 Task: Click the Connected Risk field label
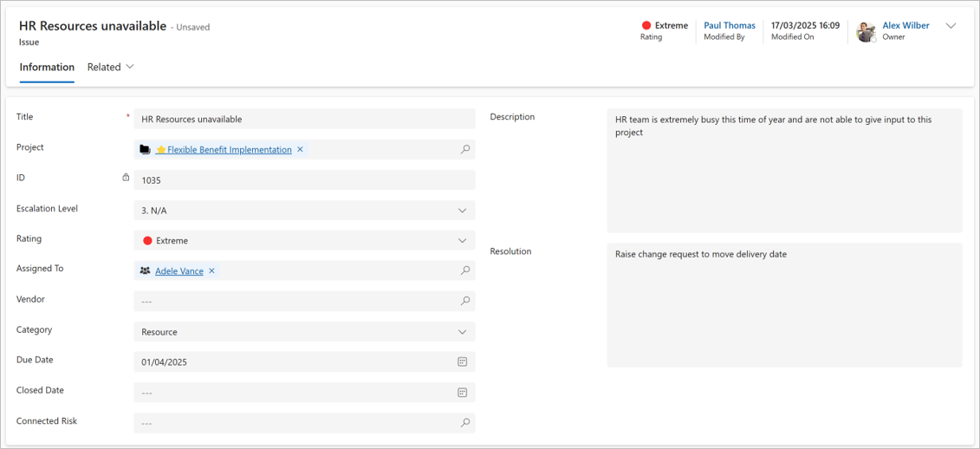pyautogui.click(x=47, y=421)
